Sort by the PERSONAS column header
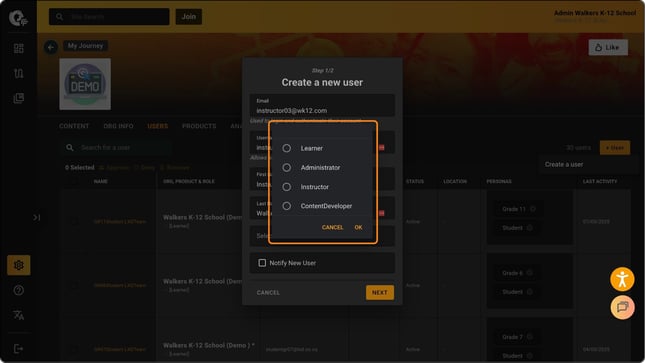The image size is (645, 363). [499, 182]
